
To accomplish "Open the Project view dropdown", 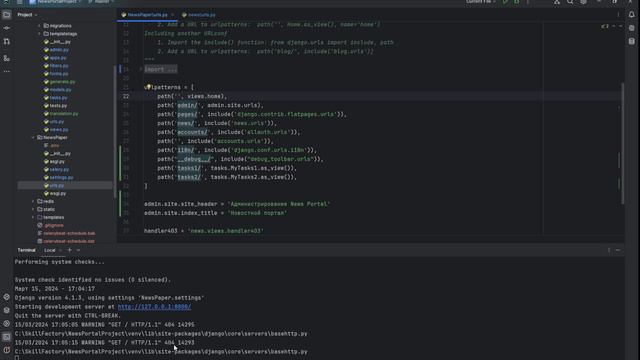I will (27, 15).
